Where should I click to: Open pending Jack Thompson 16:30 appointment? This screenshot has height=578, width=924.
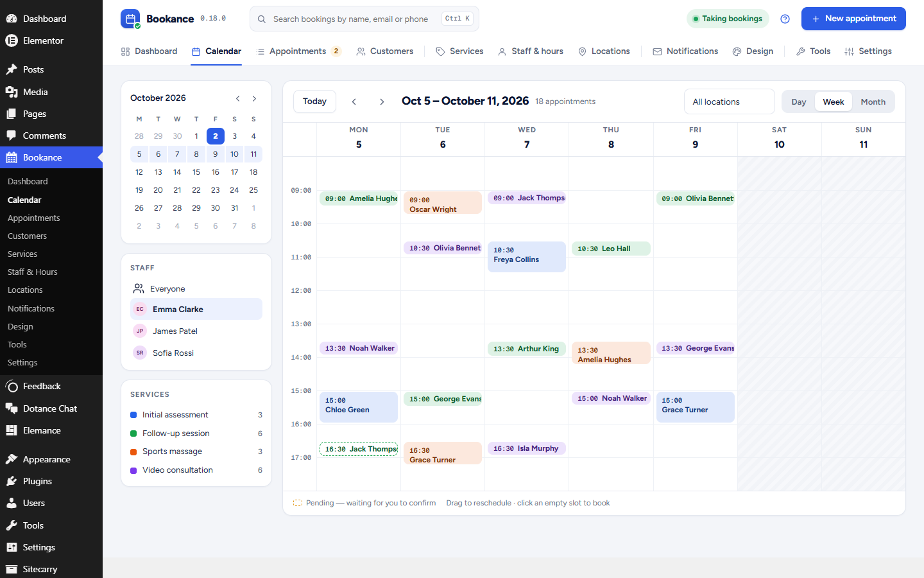click(359, 449)
